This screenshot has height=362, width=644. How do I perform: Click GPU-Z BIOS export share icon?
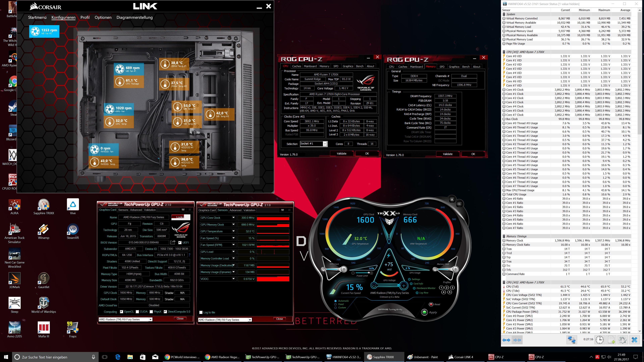point(173,242)
